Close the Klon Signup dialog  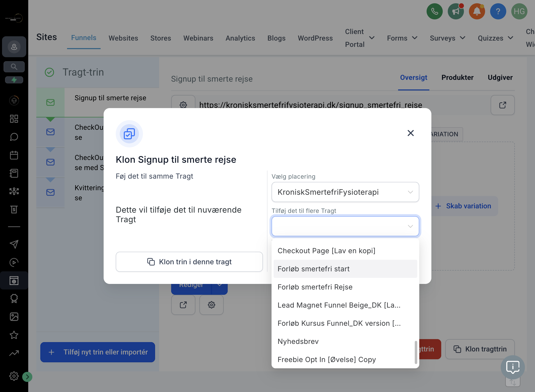pyautogui.click(x=411, y=133)
